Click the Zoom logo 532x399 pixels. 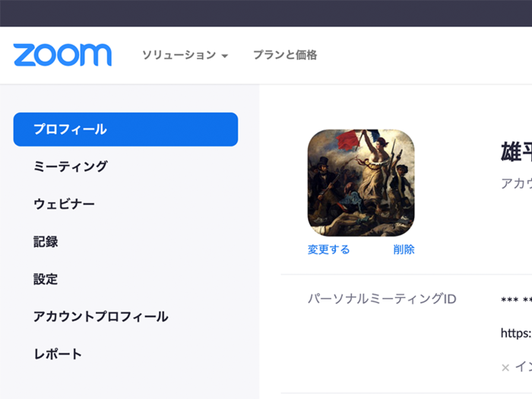tap(62, 55)
